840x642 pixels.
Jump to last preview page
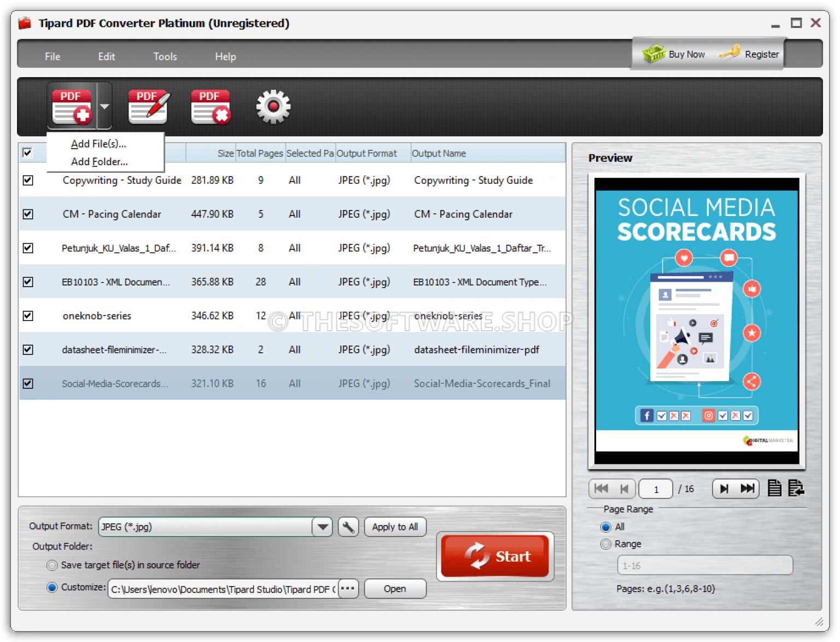[747, 488]
